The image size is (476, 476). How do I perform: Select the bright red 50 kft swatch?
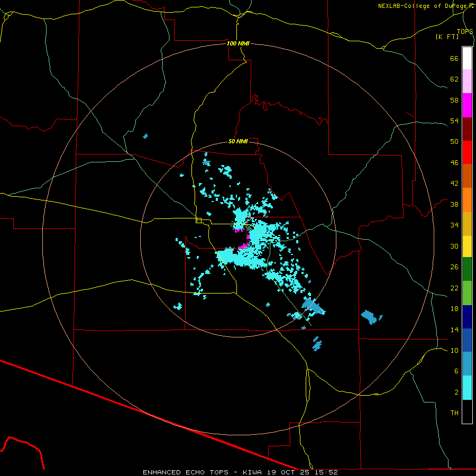coord(467,152)
